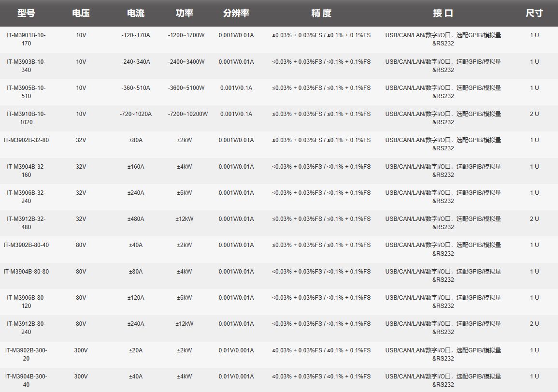Click the -3600~5100W power value

coord(186,87)
